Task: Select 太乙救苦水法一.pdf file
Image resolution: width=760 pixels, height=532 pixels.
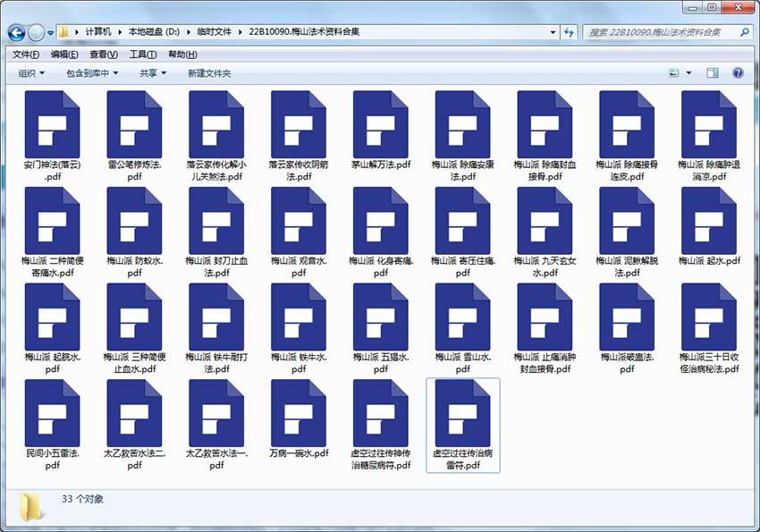Action: pyautogui.click(x=216, y=425)
